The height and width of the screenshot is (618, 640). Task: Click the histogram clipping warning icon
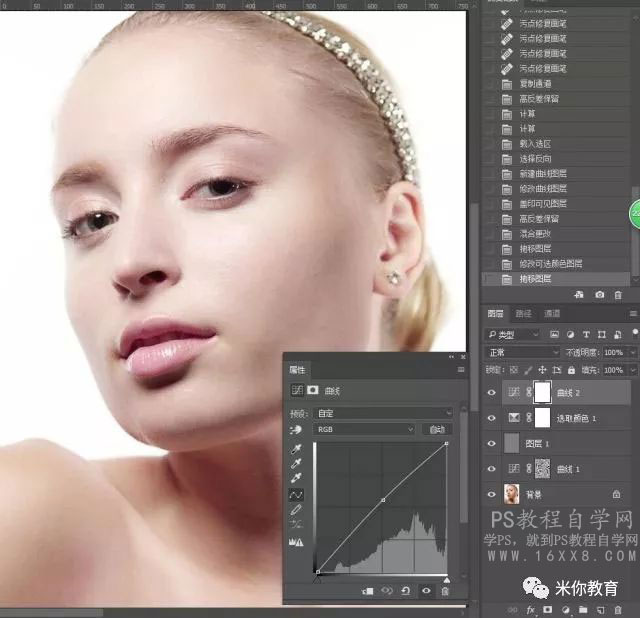click(x=296, y=542)
